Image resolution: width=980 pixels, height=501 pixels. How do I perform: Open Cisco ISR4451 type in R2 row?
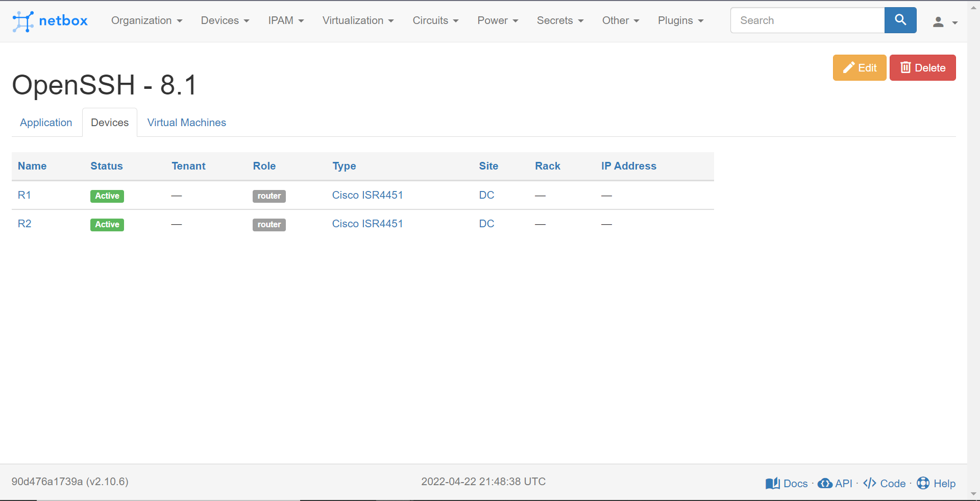(367, 224)
